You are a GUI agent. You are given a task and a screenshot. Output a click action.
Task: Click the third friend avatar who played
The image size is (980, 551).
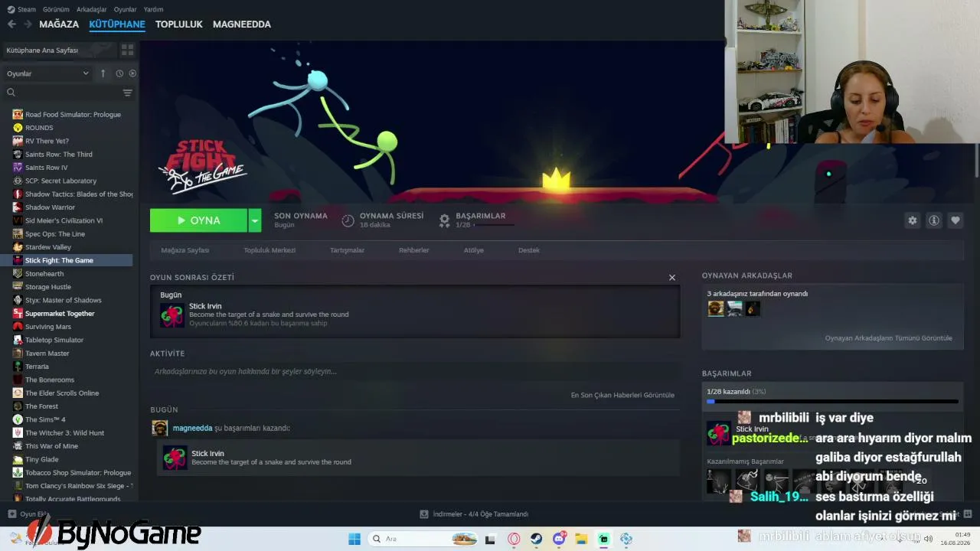[x=753, y=308]
